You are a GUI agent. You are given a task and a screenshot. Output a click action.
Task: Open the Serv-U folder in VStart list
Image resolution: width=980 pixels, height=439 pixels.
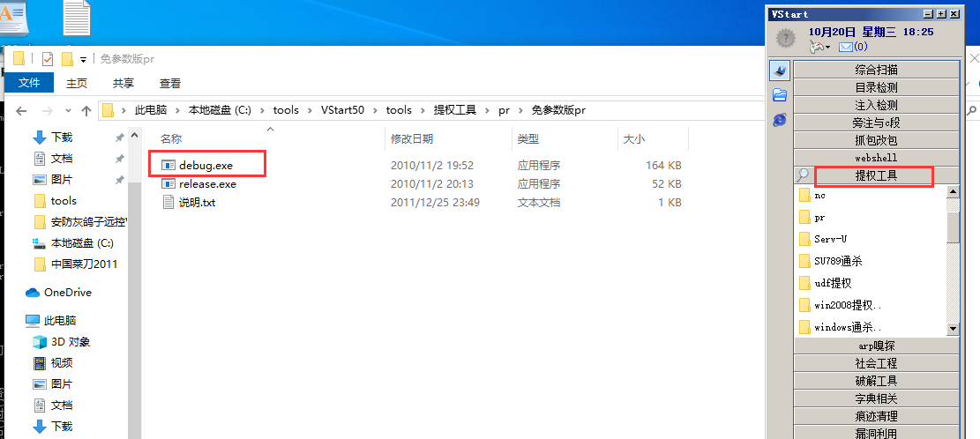832,239
